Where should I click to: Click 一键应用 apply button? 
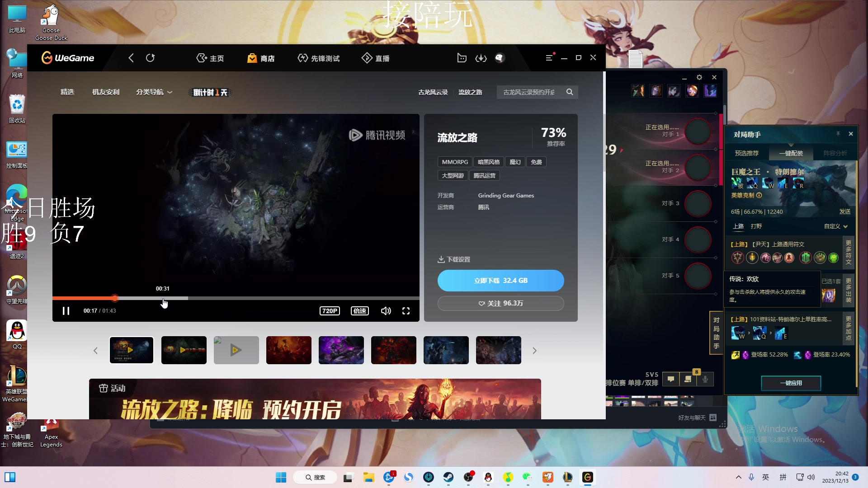(791, 383)
